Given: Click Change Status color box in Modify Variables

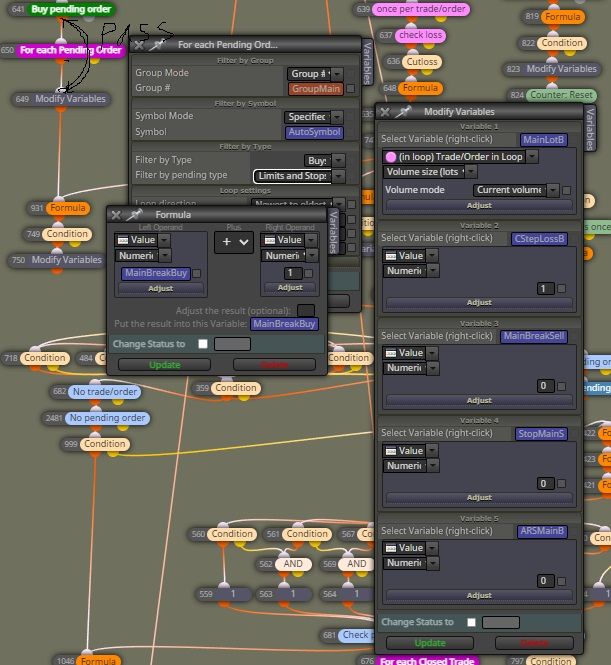Looking at the screenshot, I should point(501,622).
